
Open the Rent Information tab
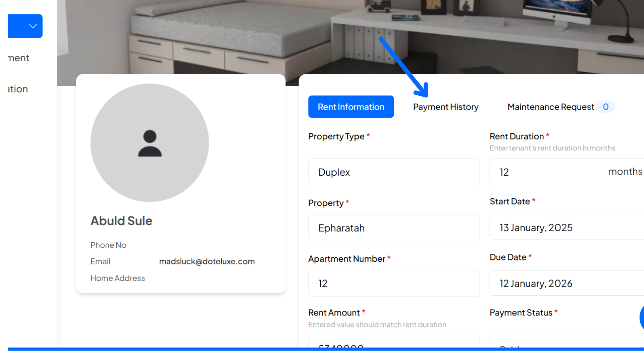coord(351,107)
